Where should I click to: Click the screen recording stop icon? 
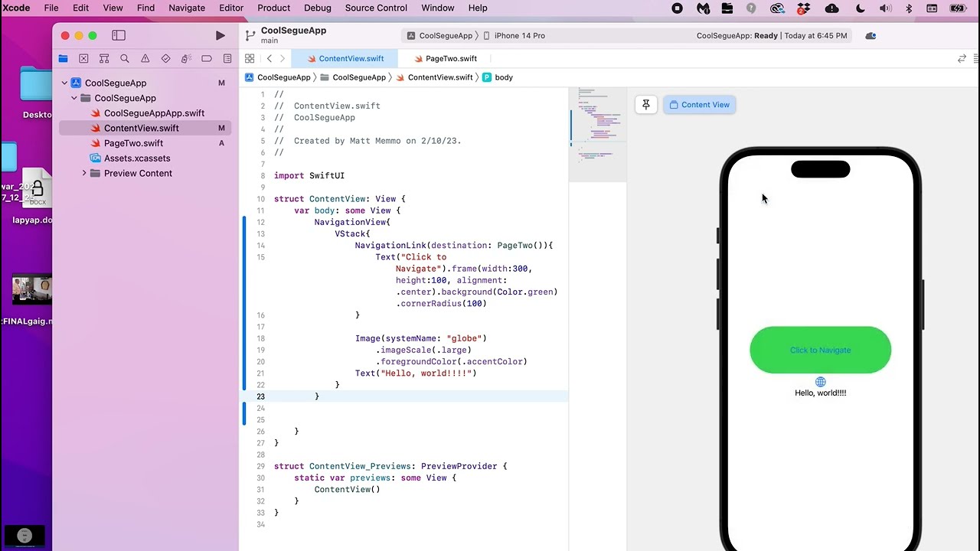(677, 8)
